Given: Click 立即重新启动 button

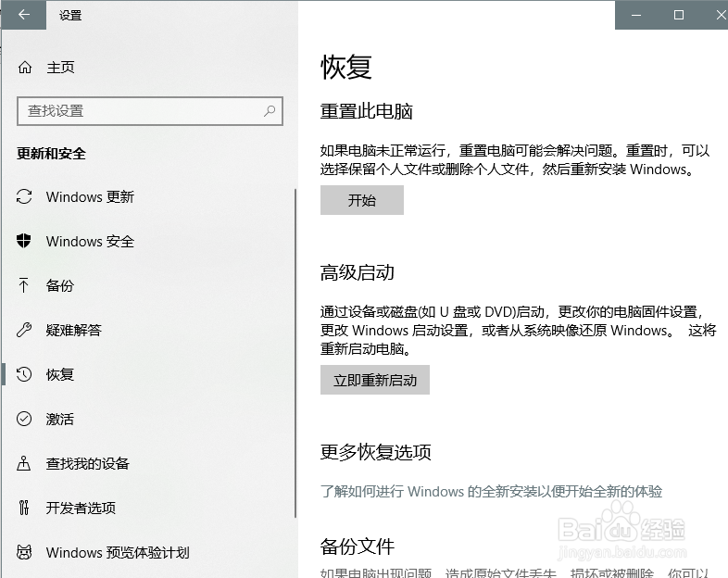Looking at the screenshot, I should [x=375, y=380].
